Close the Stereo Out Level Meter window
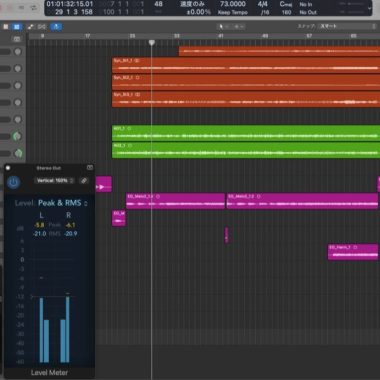This screenshot has height=380, width=380. (8, 168)
